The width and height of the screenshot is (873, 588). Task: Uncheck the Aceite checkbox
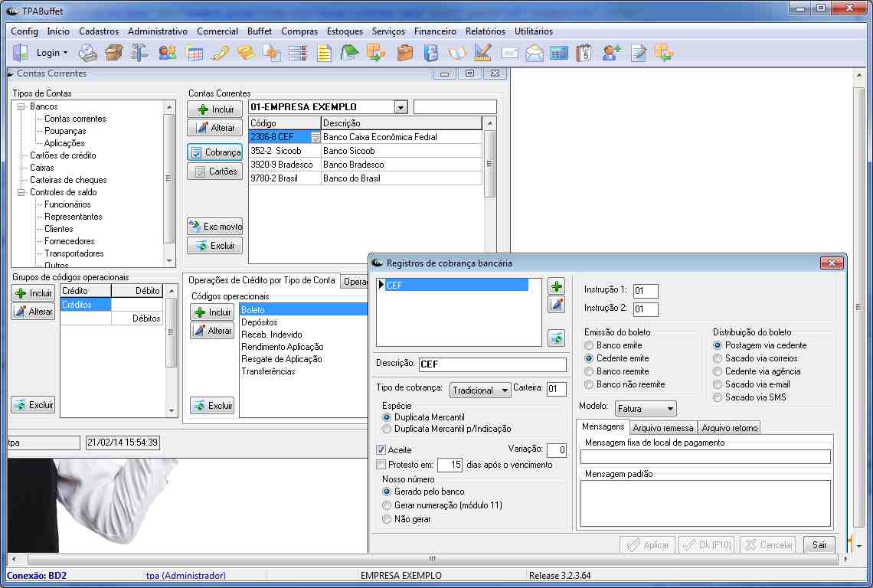click(x=381, y=450)
